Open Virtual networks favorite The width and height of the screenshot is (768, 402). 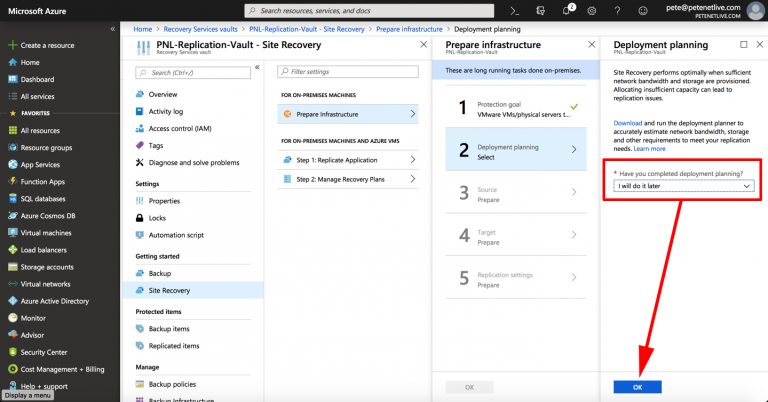coord(45,284)
